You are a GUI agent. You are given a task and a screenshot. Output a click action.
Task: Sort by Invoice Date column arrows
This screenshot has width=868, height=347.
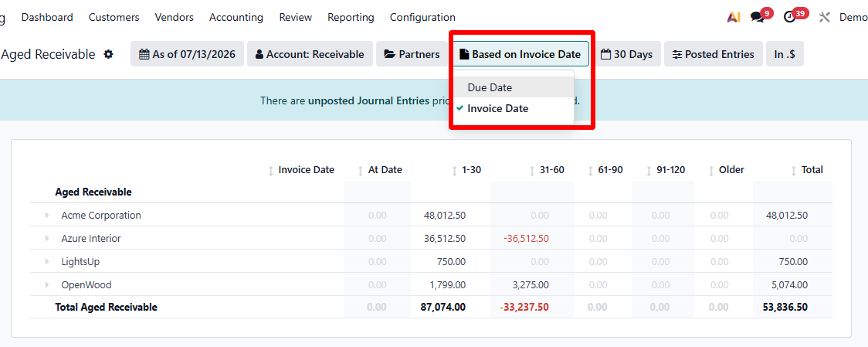pos(271,170)
